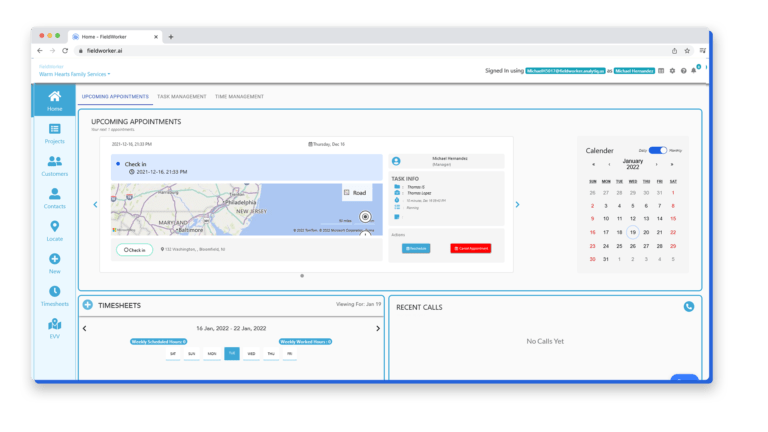Toggle the calendar Daily/Monthly switch

click(657, 150)
